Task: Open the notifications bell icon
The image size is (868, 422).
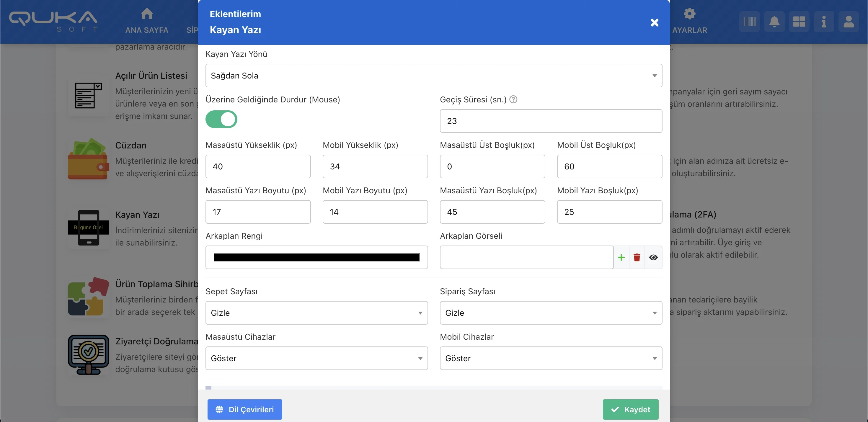Action: (774, 22)
